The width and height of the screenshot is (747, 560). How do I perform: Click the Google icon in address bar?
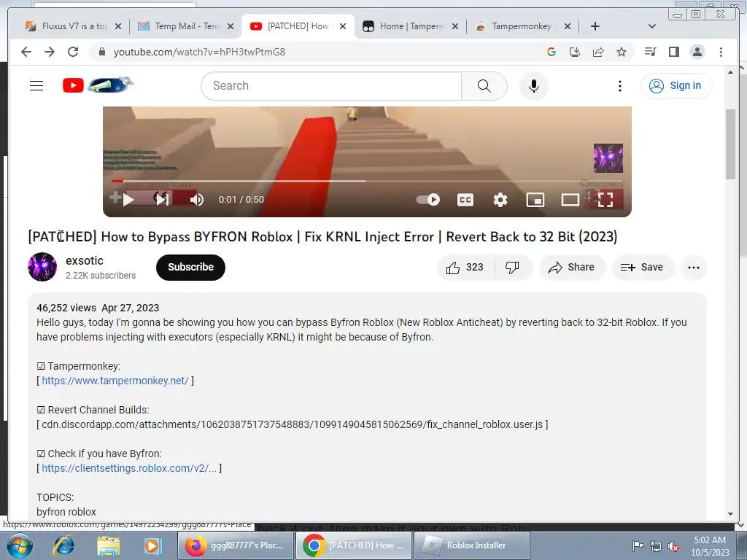click(x=551, y=52)
